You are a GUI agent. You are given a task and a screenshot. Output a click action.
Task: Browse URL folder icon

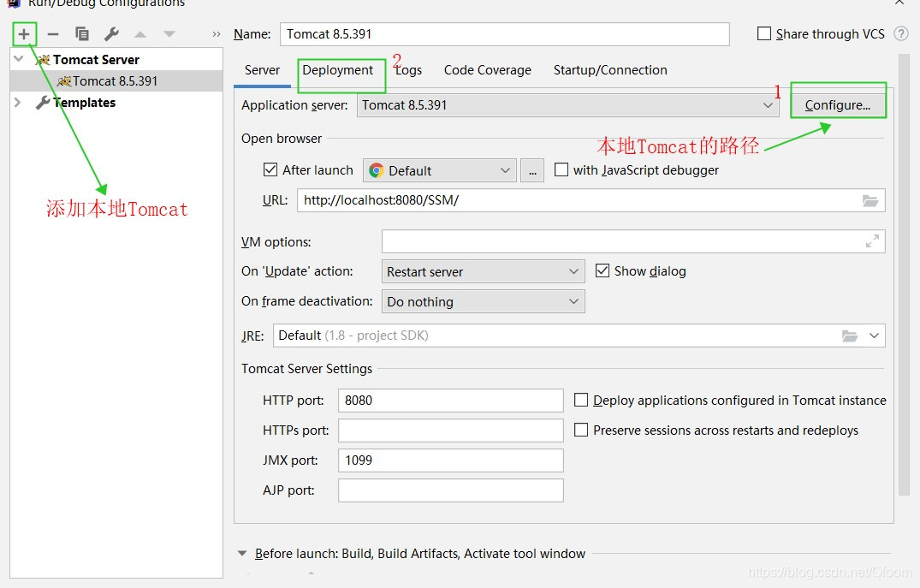click(x=870, y=200)
